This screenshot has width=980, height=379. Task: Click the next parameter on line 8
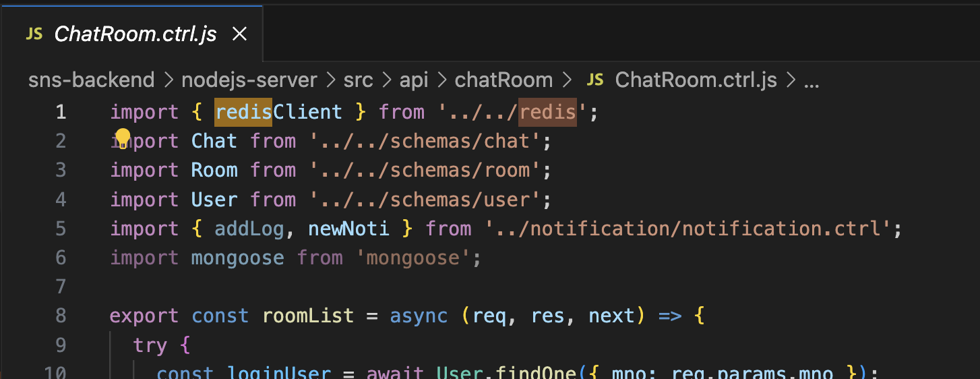tap(611, 316)
